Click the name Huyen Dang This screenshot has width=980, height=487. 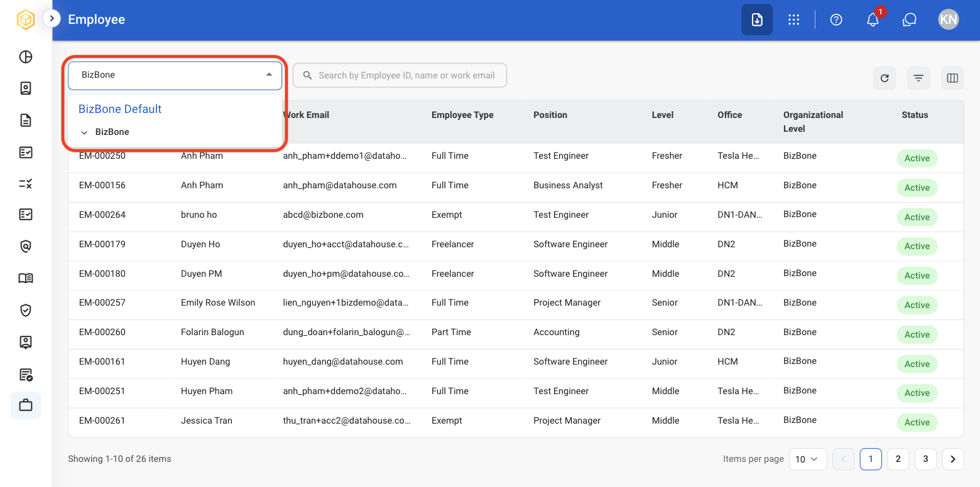pyautogui.click(x=205, y=361)
